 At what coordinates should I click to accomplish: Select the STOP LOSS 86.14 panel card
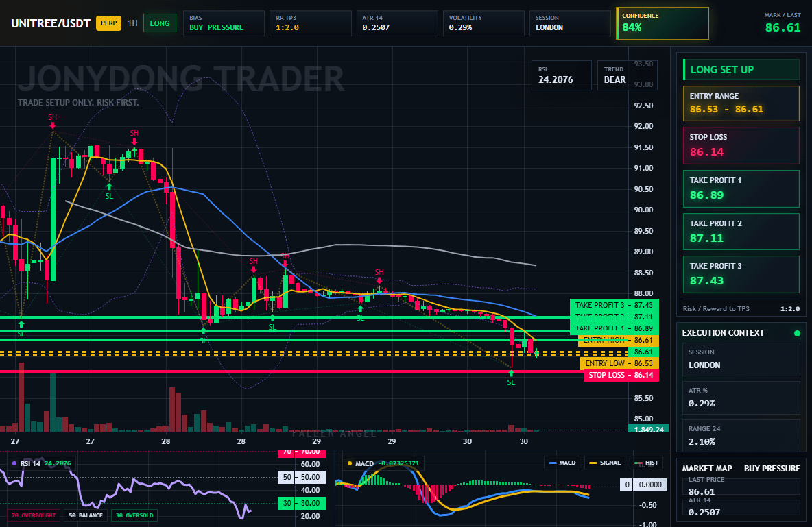(x=741, y=146)
